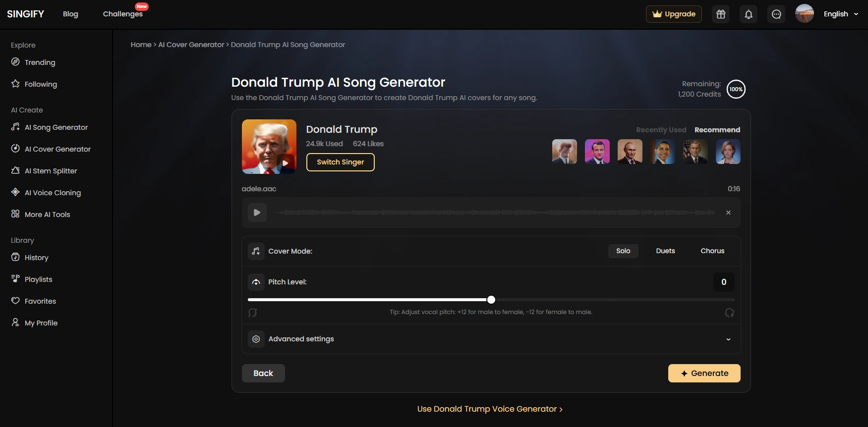
Task: Click the right part of pitch slider track
Action: pos(615,300)
